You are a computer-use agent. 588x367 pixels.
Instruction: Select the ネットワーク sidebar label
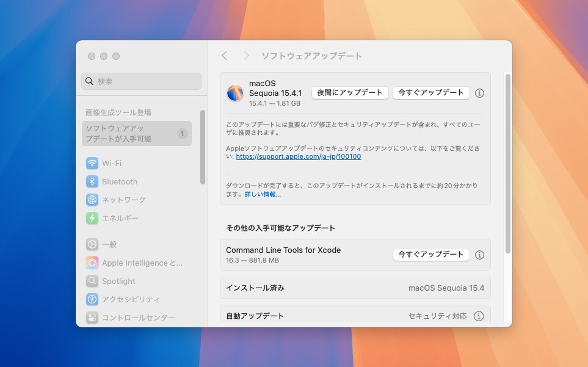(124, 200)
